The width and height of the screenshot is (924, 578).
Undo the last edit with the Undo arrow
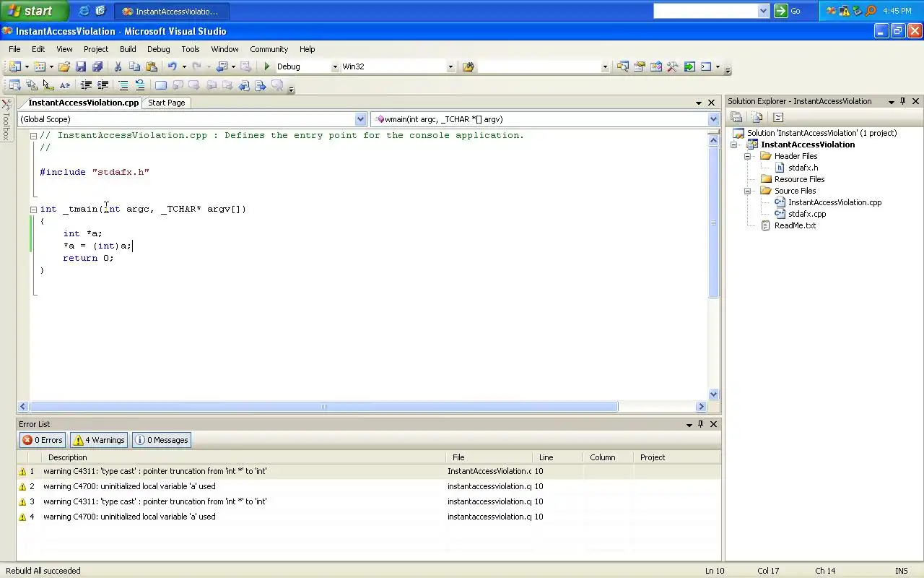tap(172, 66)
